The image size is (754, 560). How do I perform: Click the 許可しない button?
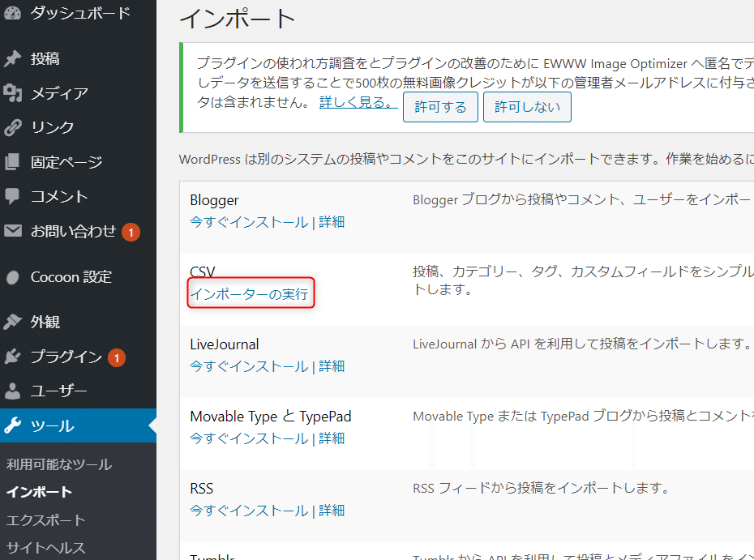click(527, 107)
